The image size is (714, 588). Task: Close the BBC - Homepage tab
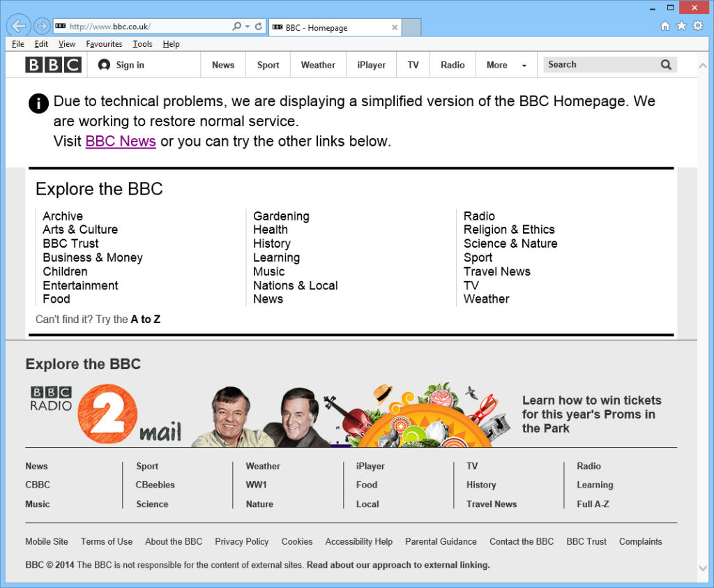[x=395, y=27]
